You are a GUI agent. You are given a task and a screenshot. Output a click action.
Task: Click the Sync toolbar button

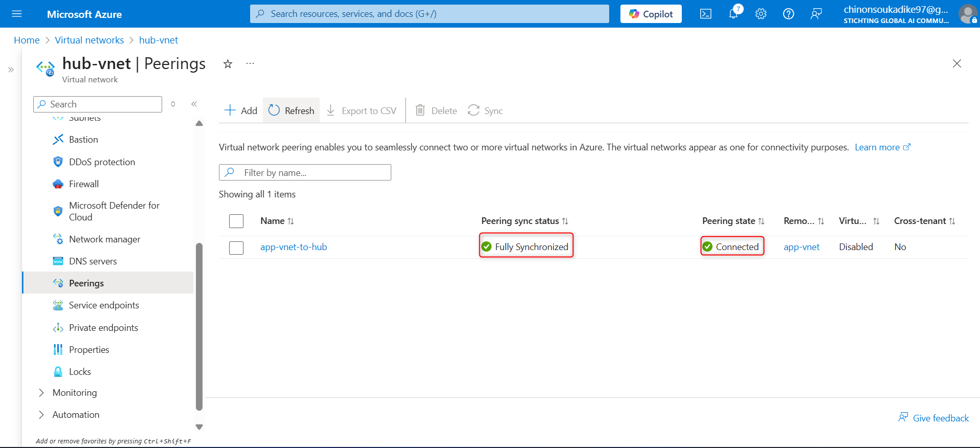coord(485,110)
